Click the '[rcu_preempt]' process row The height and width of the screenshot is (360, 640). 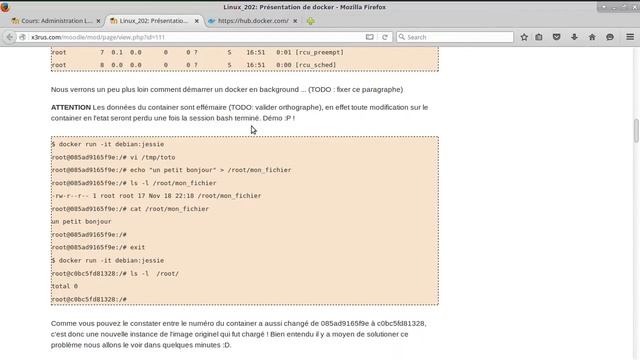coord(198,52)
